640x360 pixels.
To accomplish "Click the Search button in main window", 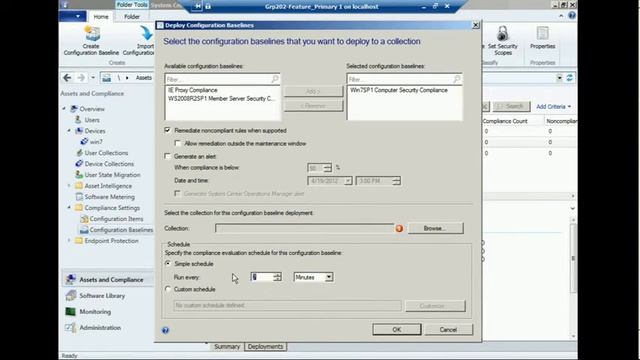I will (511, 107).
